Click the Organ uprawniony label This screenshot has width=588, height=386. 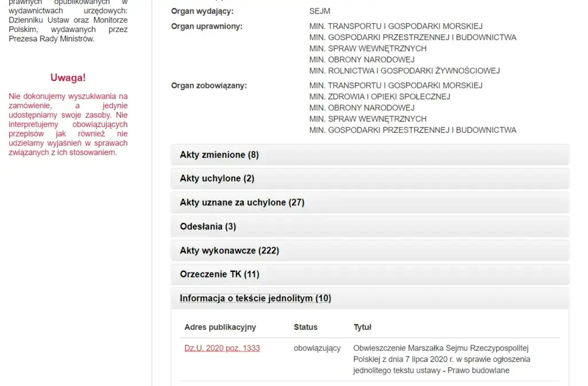tap(207, 26)
